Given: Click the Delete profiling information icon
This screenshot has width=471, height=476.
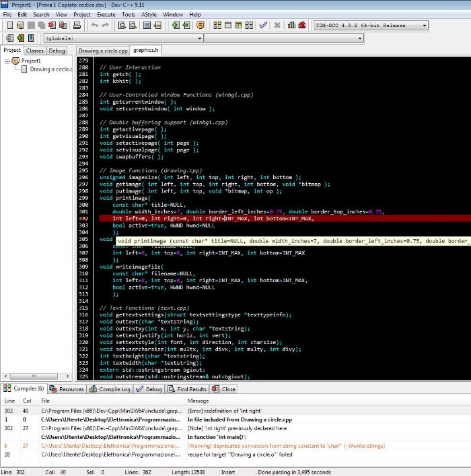Looking at the screenshot, I should [x=302, y=25].
